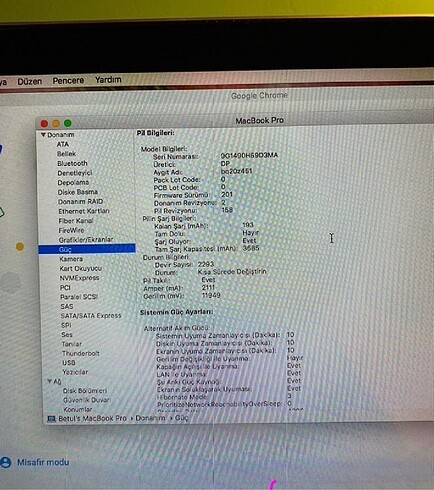Open the Yardım menu
Screen dimensions: 434x490
pos(108,80)
